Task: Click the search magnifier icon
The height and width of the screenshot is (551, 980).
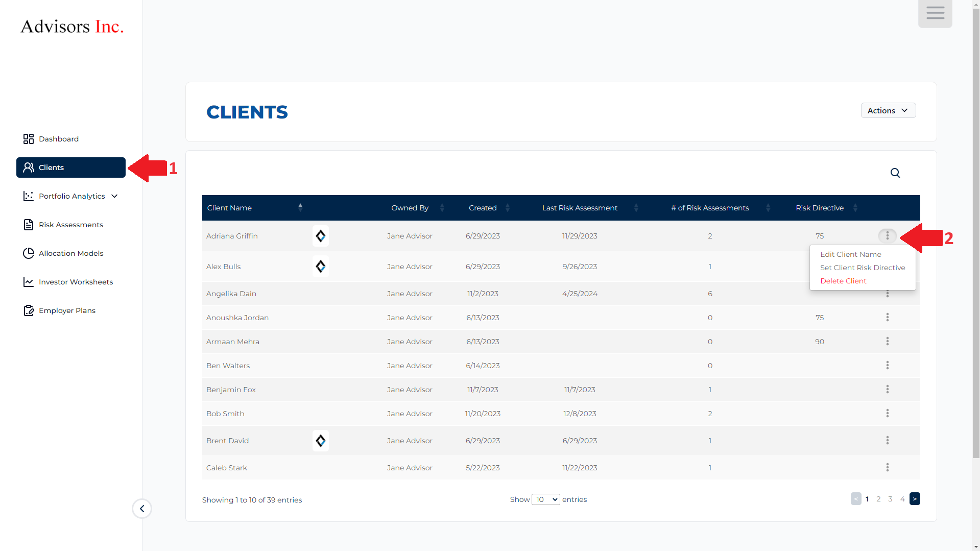Action: (895, 173)
